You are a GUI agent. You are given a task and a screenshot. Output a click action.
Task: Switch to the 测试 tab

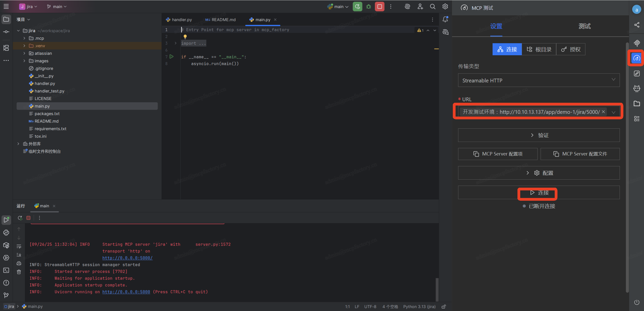coord(584,26)
